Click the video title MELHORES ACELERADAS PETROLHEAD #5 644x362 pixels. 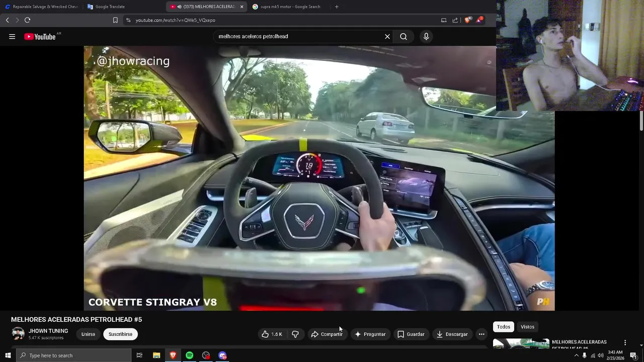coord(76,319)
